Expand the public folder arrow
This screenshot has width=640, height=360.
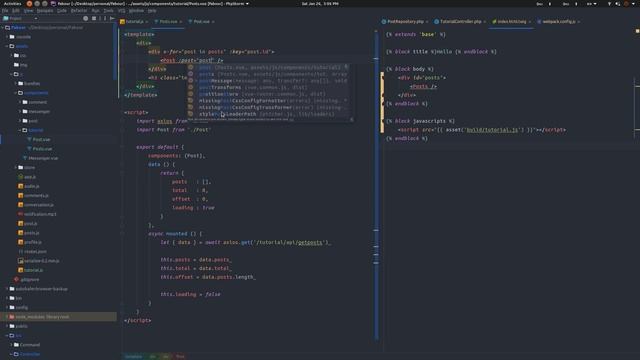7,326
